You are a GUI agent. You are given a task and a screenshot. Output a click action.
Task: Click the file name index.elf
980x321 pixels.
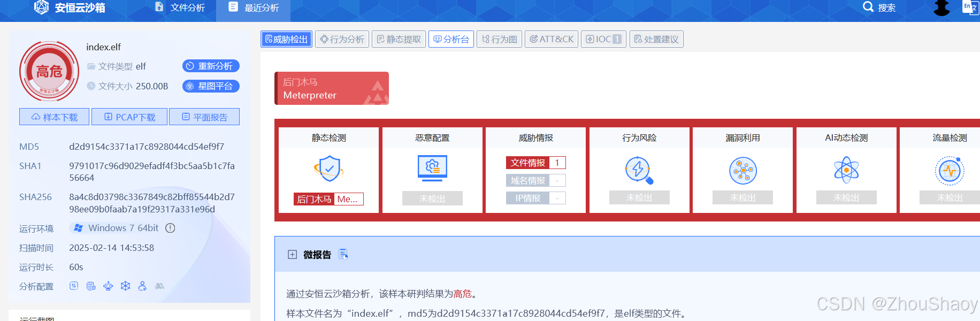104,47
